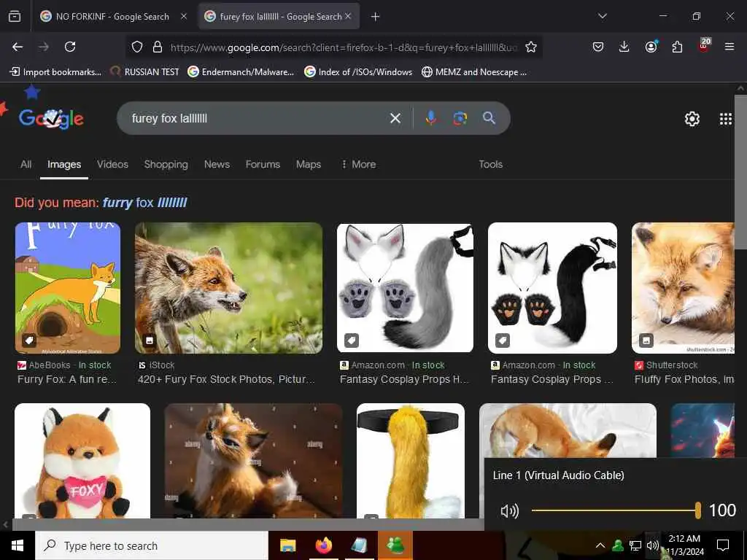Switch to the NO FORKINF Google Search tab
Image resolution: width=747 pixels, height=560 pixels.
(x=112, y=17)
